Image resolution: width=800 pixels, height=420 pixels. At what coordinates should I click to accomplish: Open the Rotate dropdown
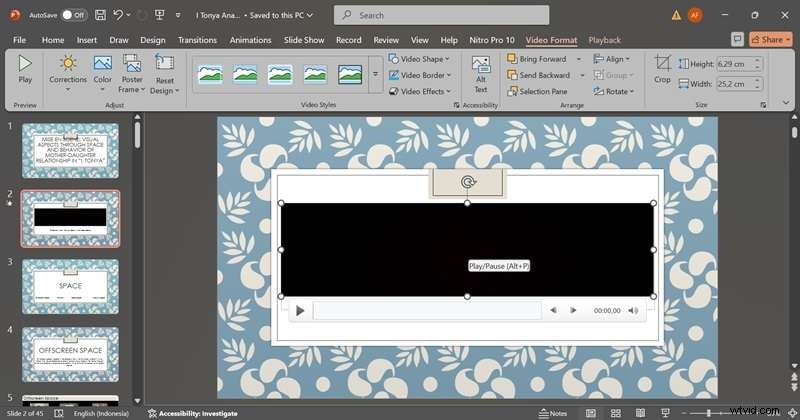point(614,91)
